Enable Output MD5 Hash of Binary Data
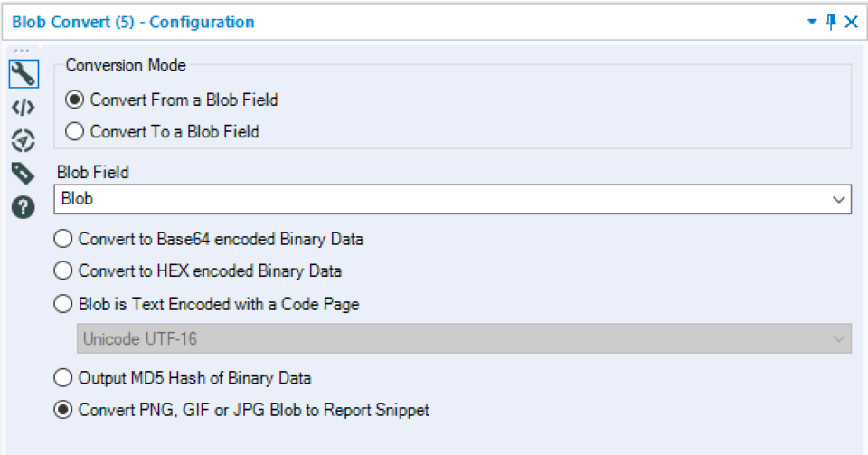 63,378
